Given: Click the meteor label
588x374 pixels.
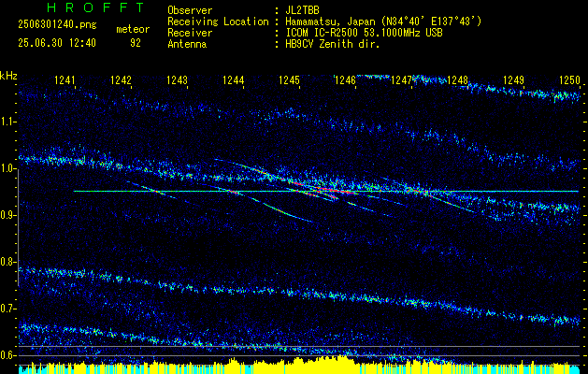Looking at the screenshot, I should (133, 29).
